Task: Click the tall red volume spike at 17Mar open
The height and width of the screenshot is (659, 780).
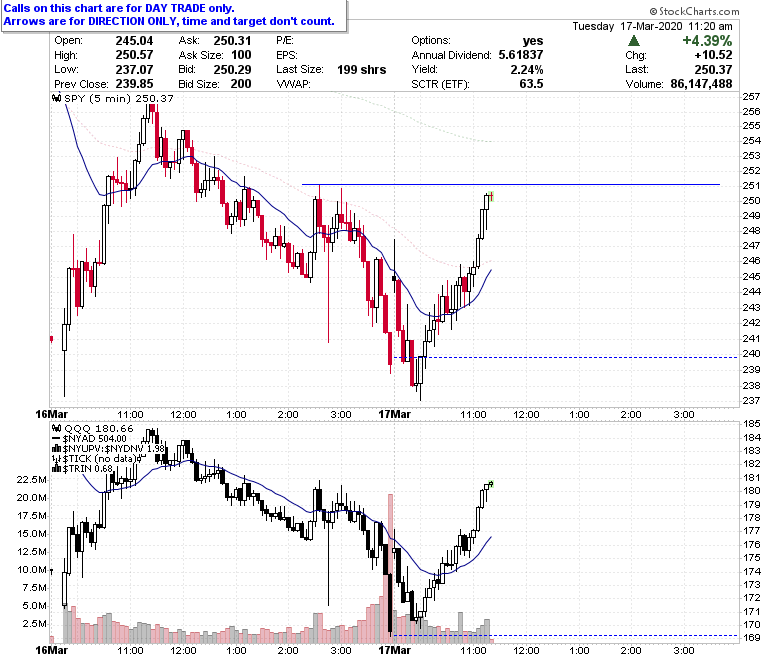Action: tap(390, 568)
